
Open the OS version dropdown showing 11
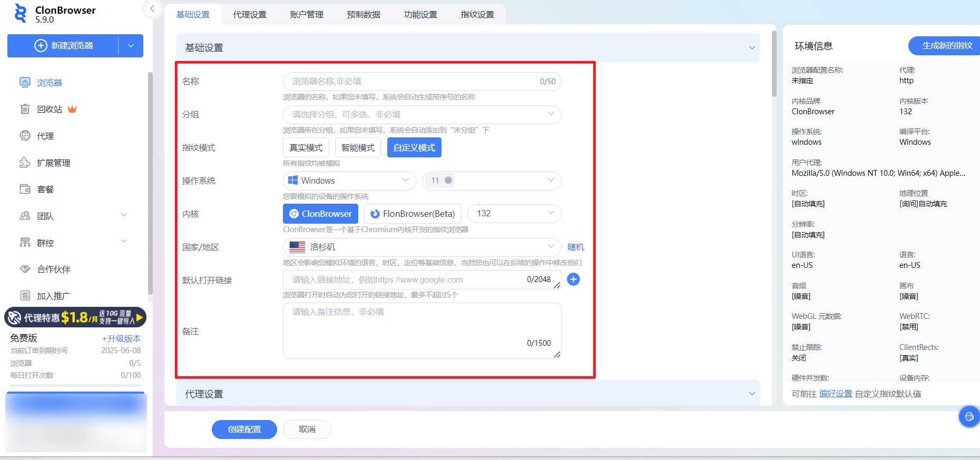point(492,181)
